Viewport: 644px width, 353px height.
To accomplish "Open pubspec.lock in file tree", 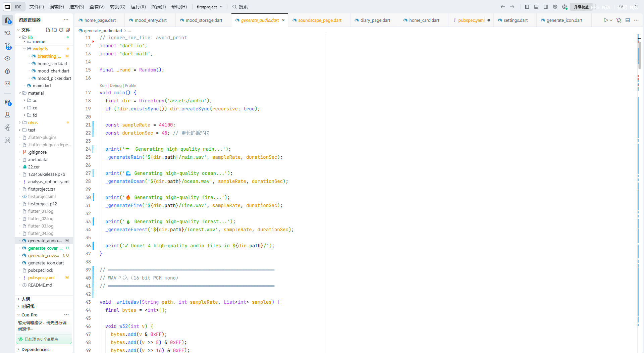I will (41, 270).
